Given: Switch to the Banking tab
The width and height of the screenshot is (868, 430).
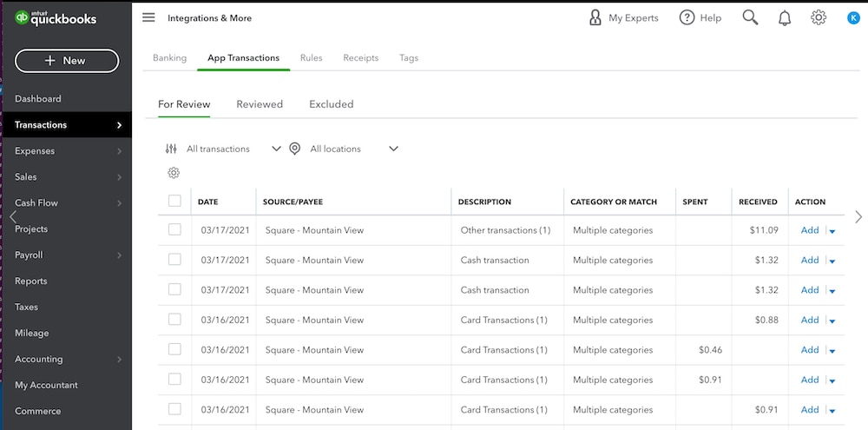Looking at the screenshot, I should [x=169, y=57].
